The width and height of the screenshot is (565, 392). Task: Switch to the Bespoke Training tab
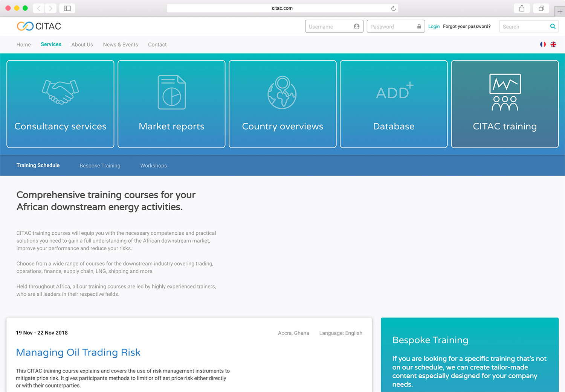click(100, 166)
